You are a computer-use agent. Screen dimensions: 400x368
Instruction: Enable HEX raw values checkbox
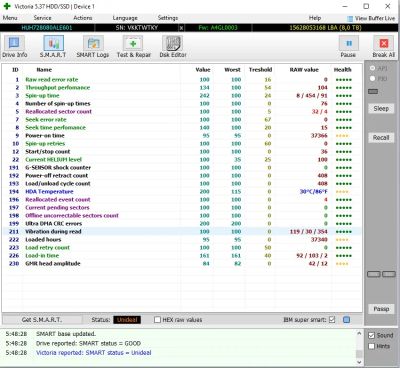157,320
